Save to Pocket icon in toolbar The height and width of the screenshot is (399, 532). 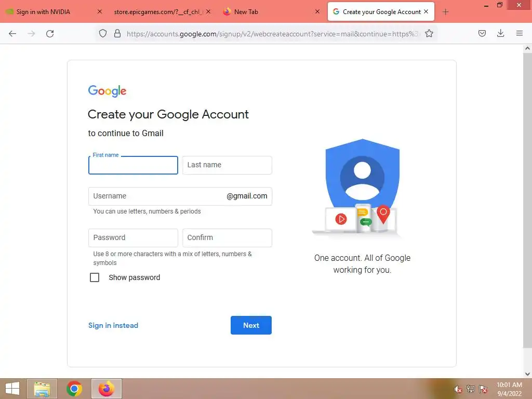coord(482,33)
